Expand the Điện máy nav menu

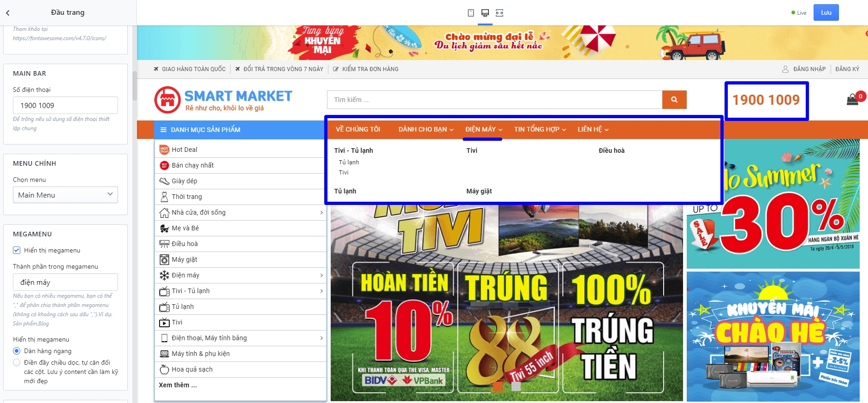point(484,129)
